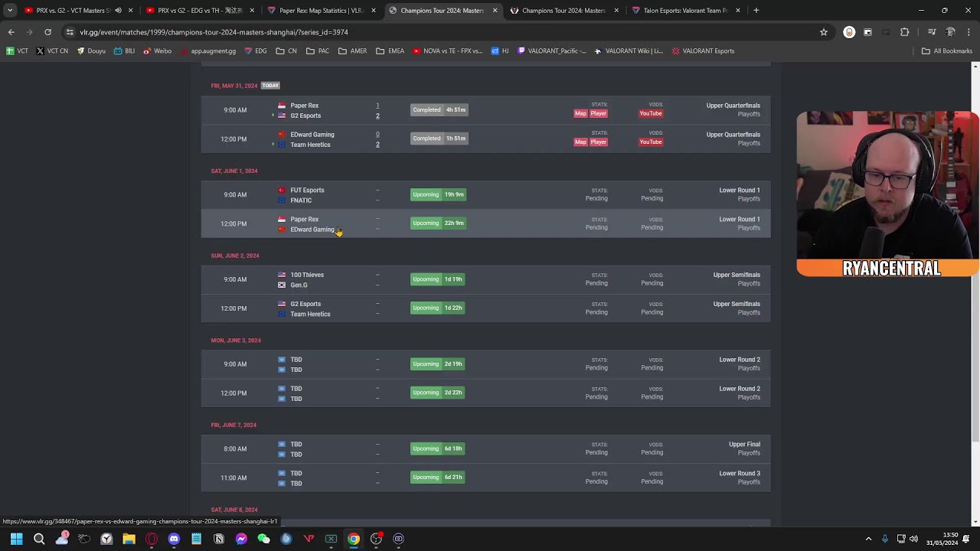980x551 pixels.
Task: Close the Champions Tour 2024 active tab
Action: (495, 11)
